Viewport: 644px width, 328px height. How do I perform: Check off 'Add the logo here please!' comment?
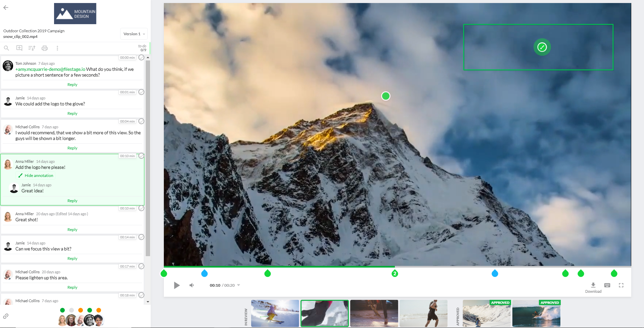(141, 156)
